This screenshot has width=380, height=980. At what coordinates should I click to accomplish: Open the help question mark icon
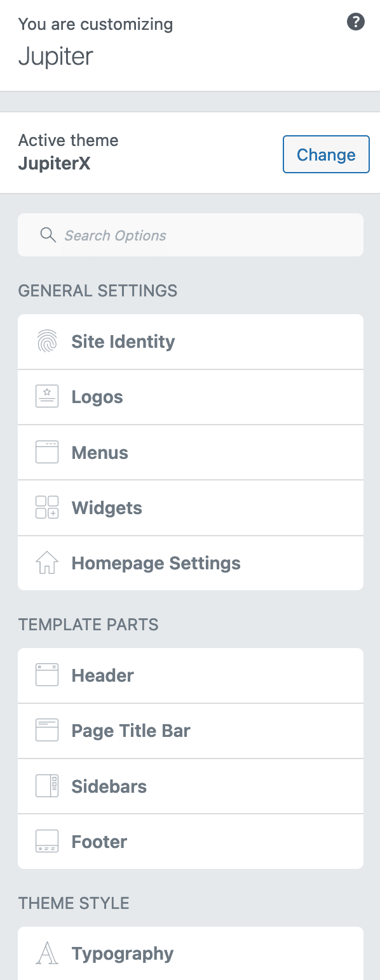(356, 22)
